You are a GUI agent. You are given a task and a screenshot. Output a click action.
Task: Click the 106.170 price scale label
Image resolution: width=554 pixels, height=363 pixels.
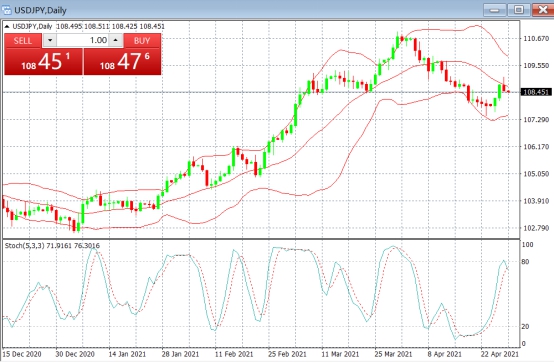pos(536,146)
